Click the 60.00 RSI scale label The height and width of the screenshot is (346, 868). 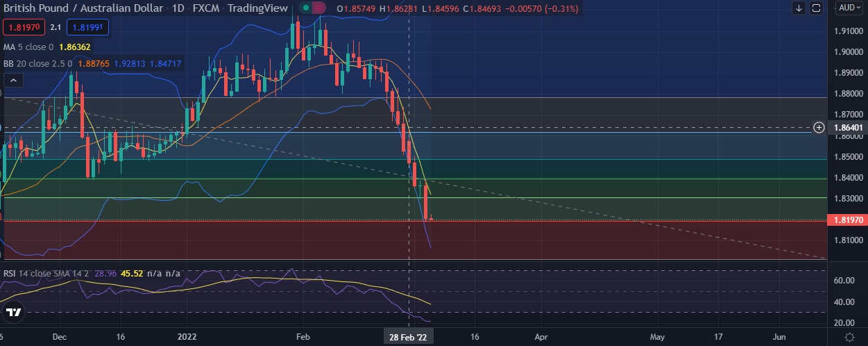(x=844, y=281)
